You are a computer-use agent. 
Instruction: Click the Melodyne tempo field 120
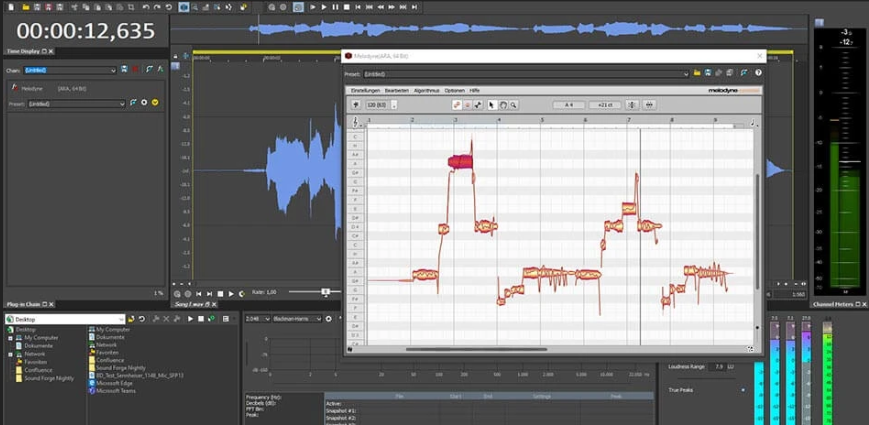point(377,105)
